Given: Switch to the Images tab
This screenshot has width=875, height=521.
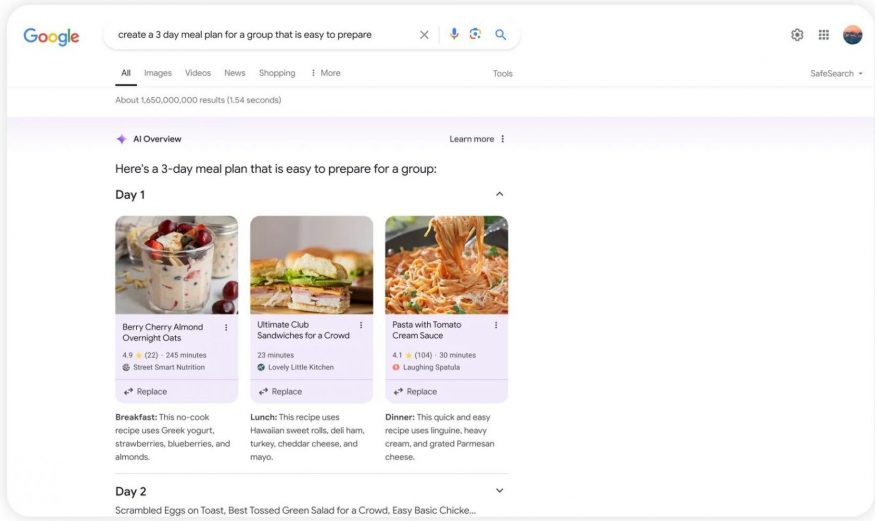Looking at the screenshot, I should pos(158,73).
